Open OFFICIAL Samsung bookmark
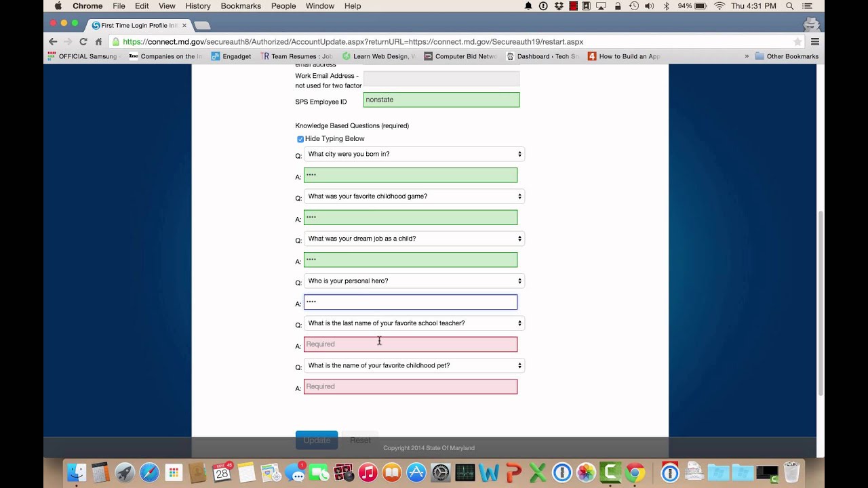Image resolution: width=868 pixels, height=488 pixels. [84, 56]
